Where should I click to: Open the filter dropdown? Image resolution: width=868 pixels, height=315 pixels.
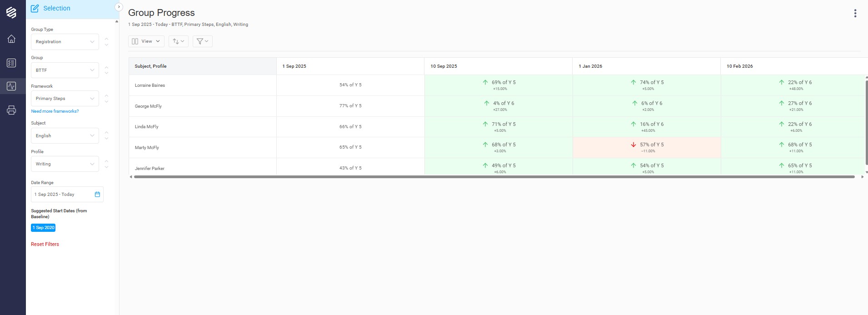pyautogui.click(x=203, y=41)
